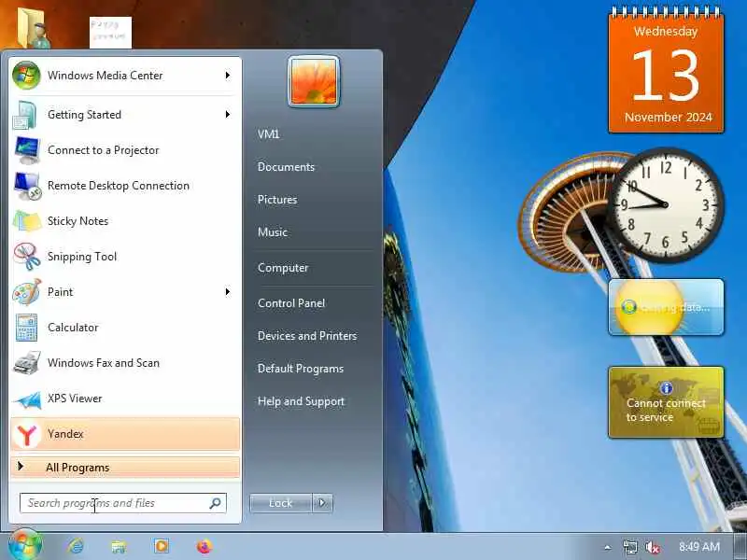Open the Sticky Notes icon

pos(26,221)
